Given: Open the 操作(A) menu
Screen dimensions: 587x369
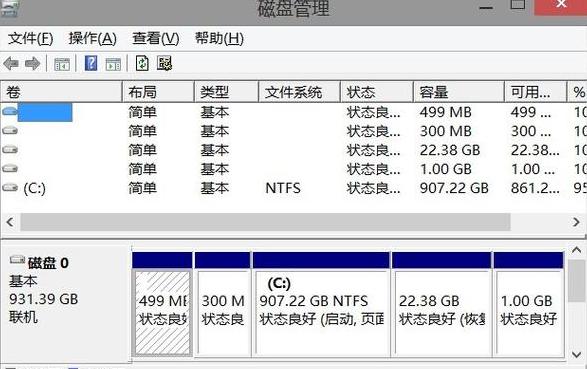Looking at the screenshot, I should tap(92, 39).
